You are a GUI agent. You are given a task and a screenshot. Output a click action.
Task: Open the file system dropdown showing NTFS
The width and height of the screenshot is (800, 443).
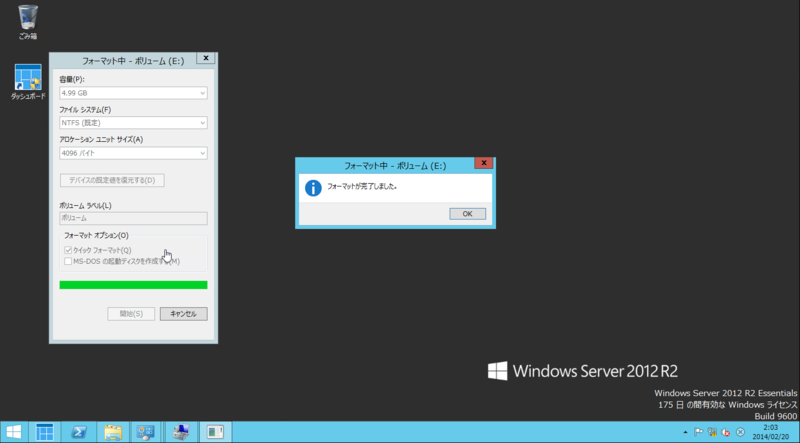(133, 123)
